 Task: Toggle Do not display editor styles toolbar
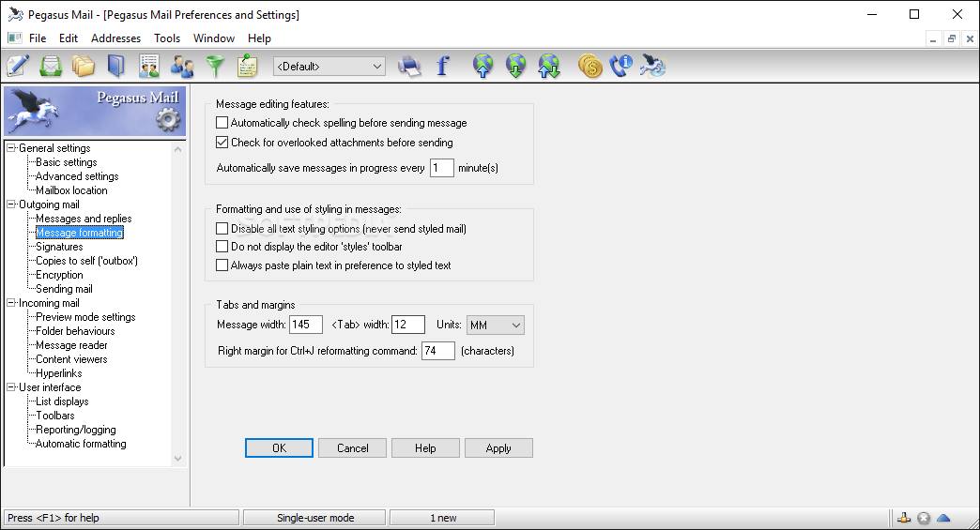tap(222, 247)
